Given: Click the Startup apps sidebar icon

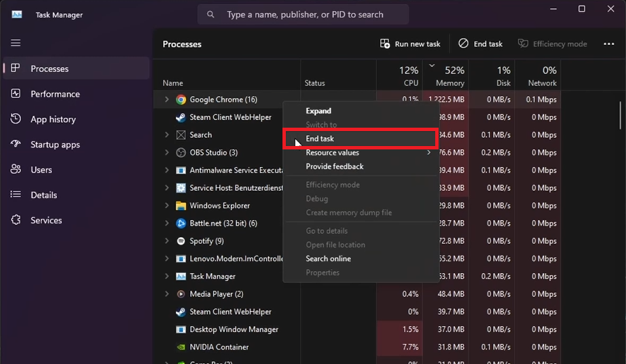Looking at the screenshot, I should [16, 144].
